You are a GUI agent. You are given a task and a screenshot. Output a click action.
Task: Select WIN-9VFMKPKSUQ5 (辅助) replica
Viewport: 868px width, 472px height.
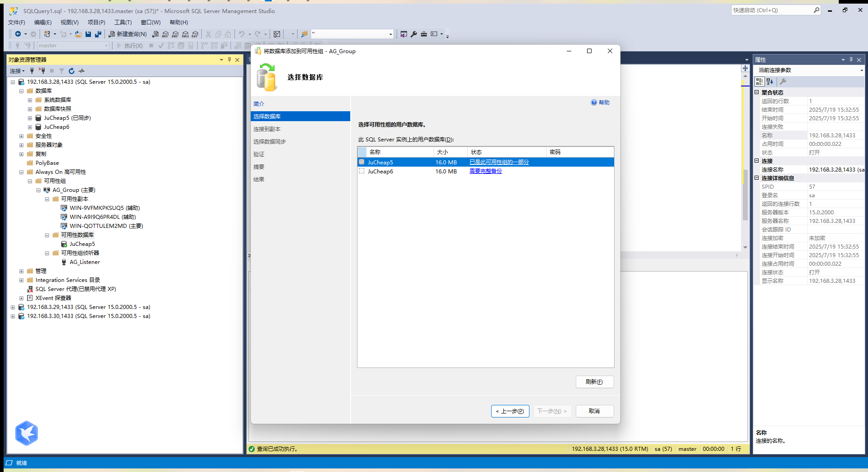pyautogui.click(x=104, y=208)
